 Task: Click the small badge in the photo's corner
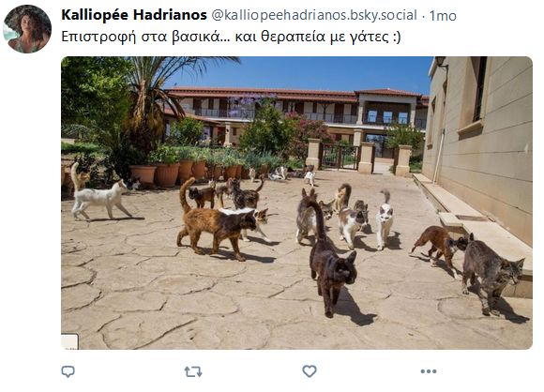coord(69,341)
